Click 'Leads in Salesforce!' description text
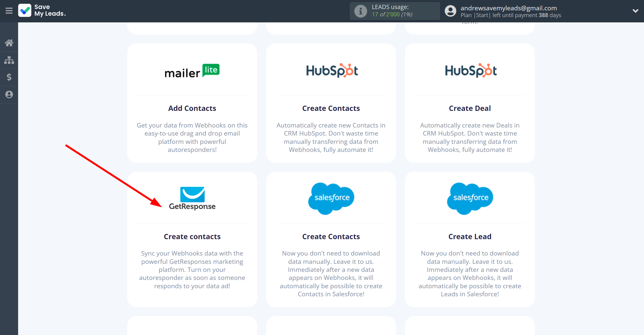 coord(470,294)
